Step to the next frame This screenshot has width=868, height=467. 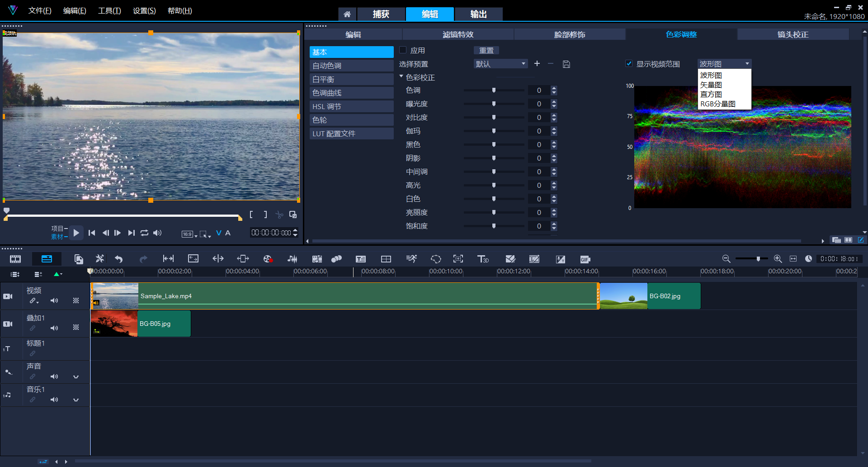click(x=118, y=233)
